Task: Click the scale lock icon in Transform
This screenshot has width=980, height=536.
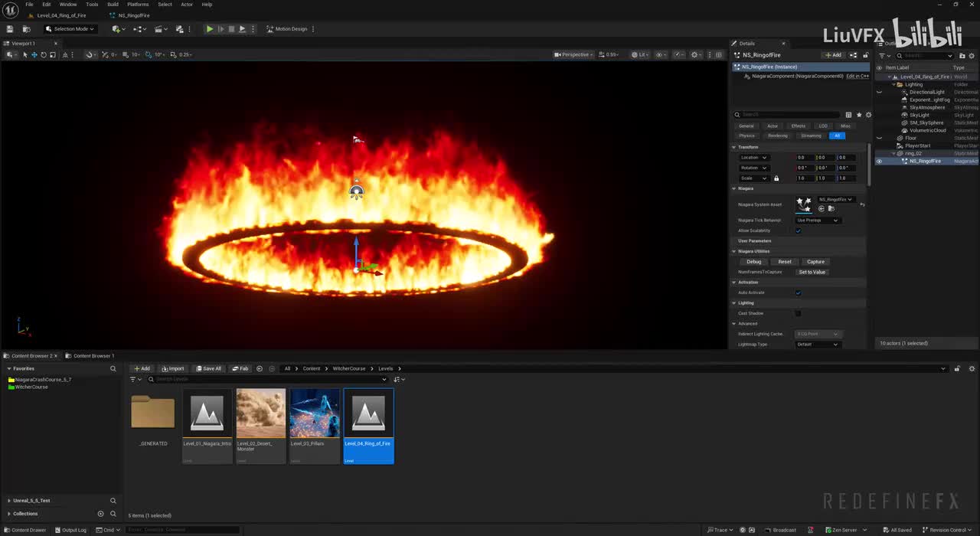Action: pyautogui.click(x=776, y=178)
